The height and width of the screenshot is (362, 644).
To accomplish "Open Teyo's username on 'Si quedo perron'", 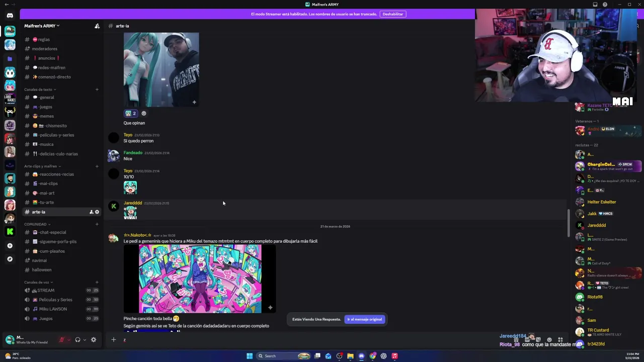I will pos(128,135).
